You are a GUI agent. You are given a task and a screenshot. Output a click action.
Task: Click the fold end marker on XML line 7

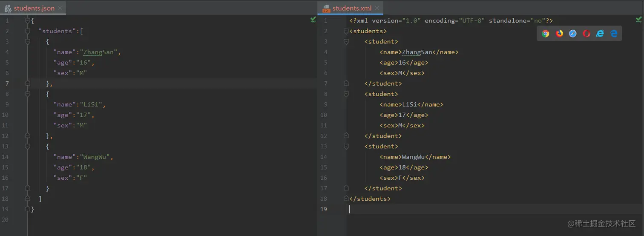pyautogui.click(x=346, y=83)
